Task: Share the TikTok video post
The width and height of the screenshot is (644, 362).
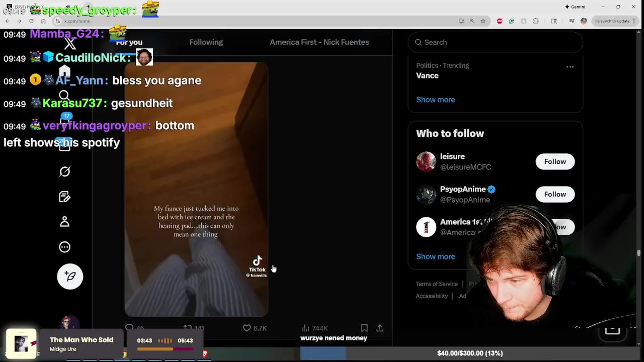Action: (380, 328)
